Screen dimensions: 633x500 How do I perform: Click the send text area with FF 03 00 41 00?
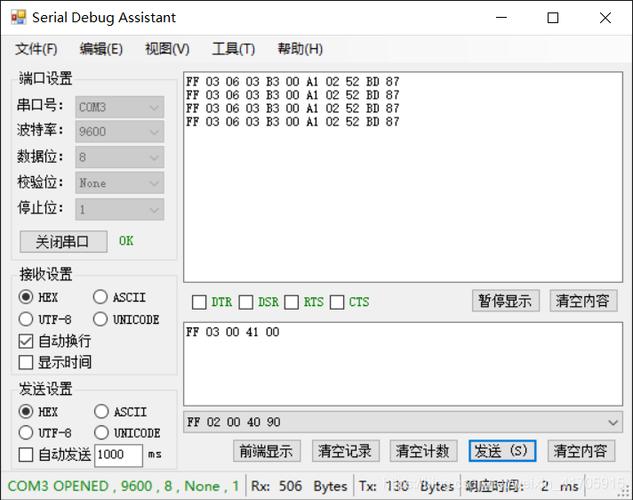click(403, 364)
